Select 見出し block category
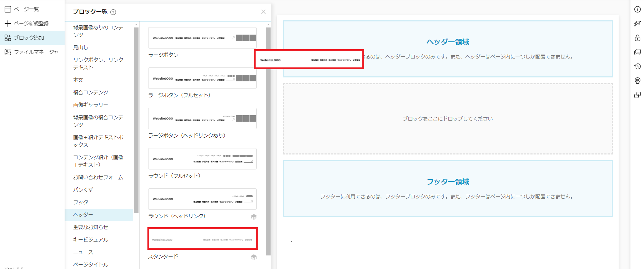The height and width of the screenshot is (269, 644). click(99, 47)
